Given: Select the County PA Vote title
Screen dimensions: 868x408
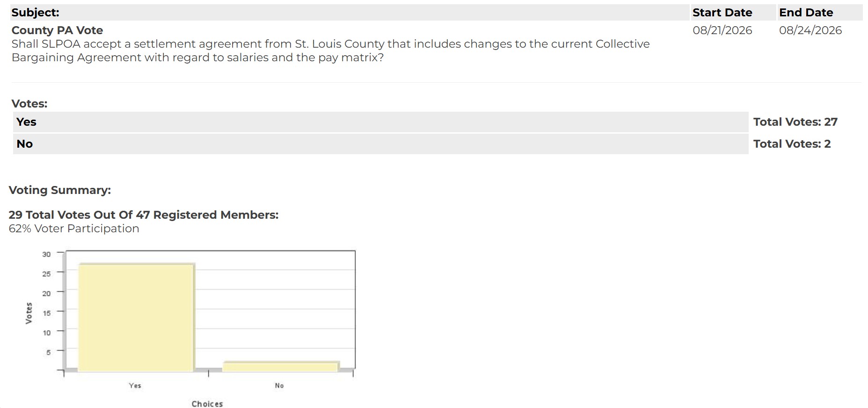Looking at the screenshot, I should (x=57, y=30).
